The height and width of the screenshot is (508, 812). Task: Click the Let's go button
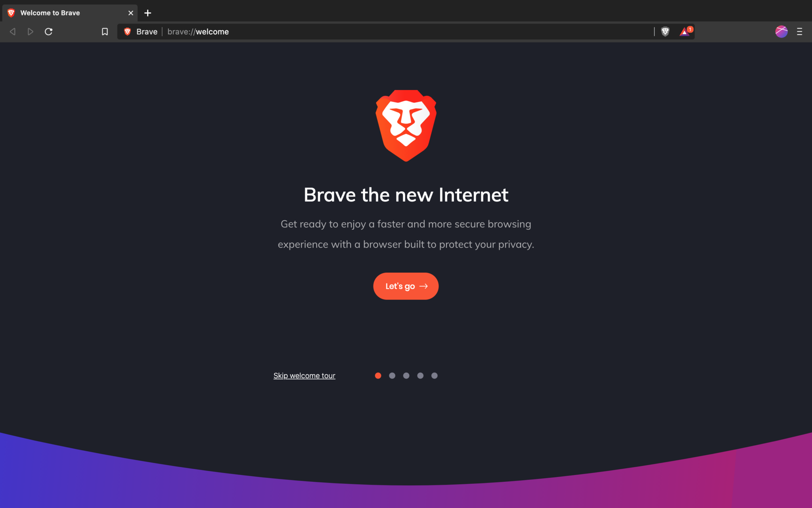tap(406, 286)
